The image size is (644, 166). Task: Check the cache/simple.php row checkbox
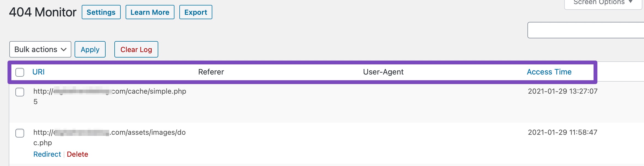coord(20,92)
